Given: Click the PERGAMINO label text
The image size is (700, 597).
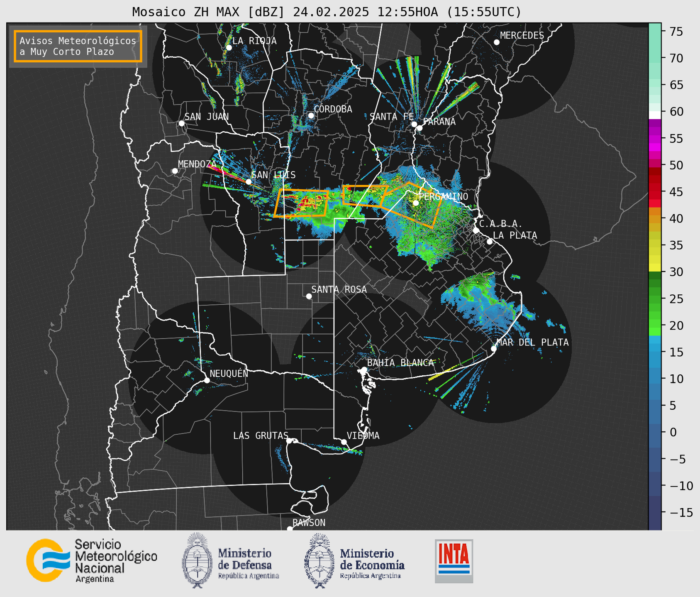Looking at the screenshot, I should click(x=443, y=196).
